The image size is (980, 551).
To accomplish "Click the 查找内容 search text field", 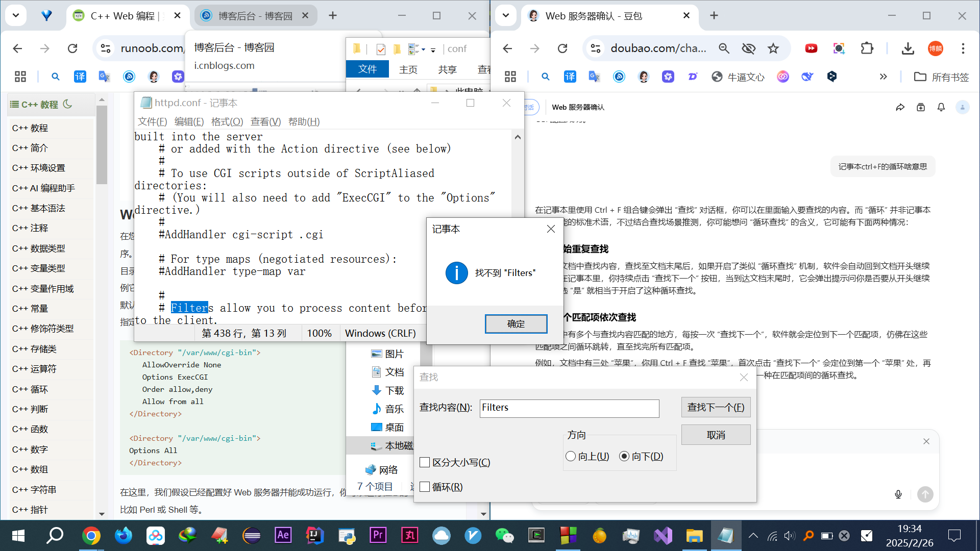I will 569,408.
